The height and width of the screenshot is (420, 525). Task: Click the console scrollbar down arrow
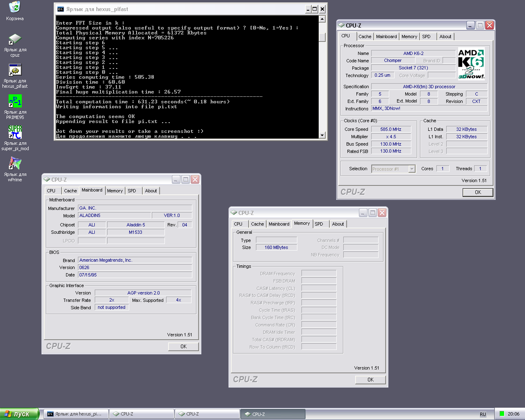point(322,135)
